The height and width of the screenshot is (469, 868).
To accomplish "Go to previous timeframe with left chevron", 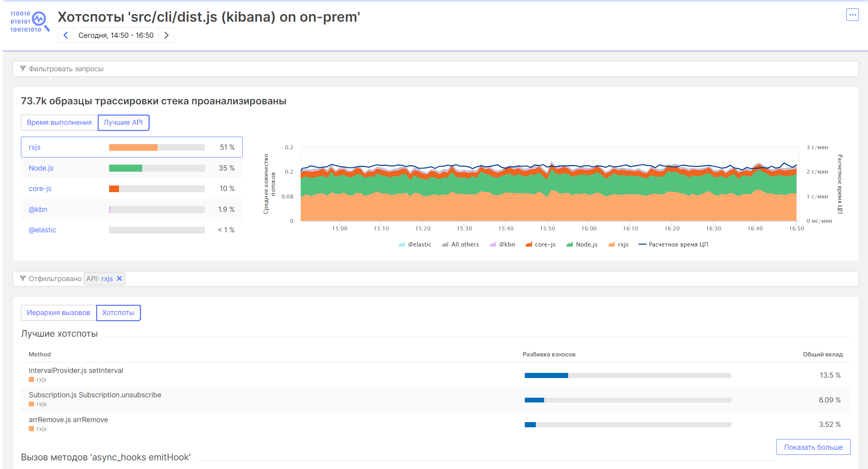I will click(x=66, y=35).
